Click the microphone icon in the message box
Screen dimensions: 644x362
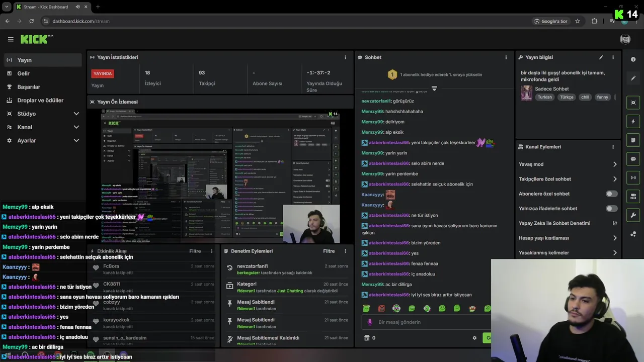(370, 322)
